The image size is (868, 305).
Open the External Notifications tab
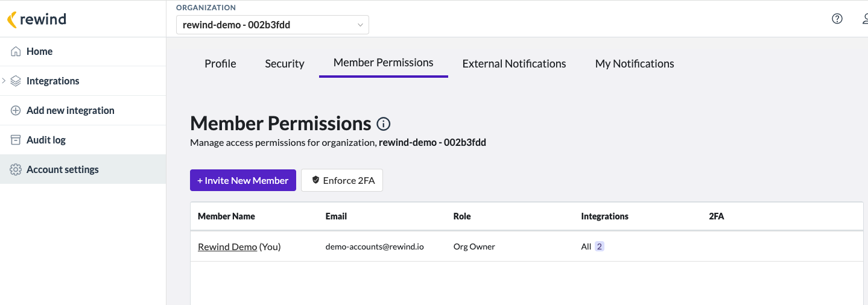(515, 64)
